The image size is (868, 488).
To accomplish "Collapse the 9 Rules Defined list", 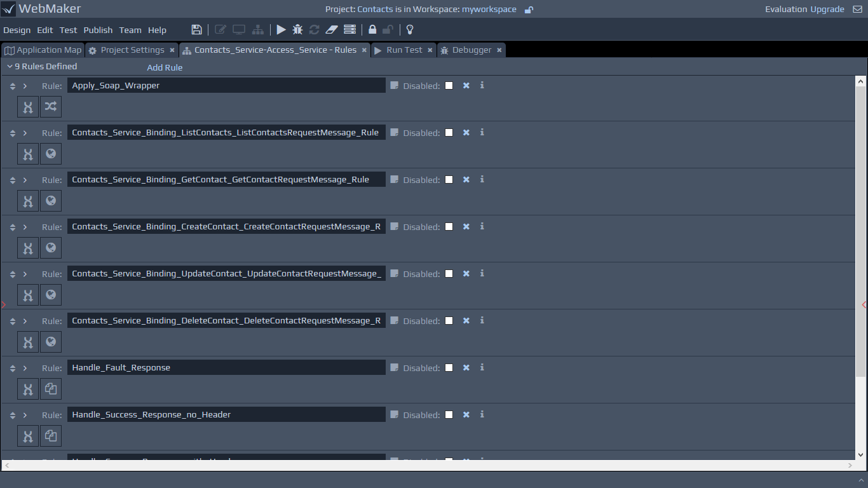I will click(10, 66).
